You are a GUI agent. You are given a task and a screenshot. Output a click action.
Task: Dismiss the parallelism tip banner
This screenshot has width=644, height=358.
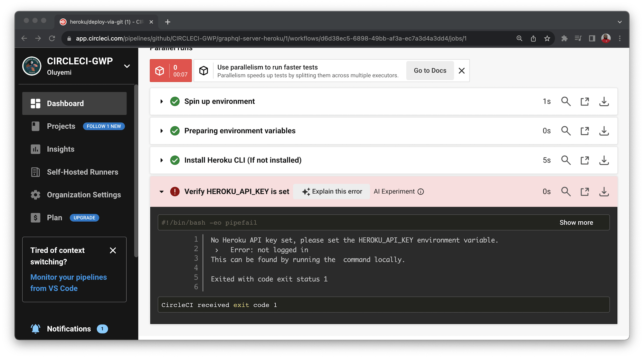point(461,71)
